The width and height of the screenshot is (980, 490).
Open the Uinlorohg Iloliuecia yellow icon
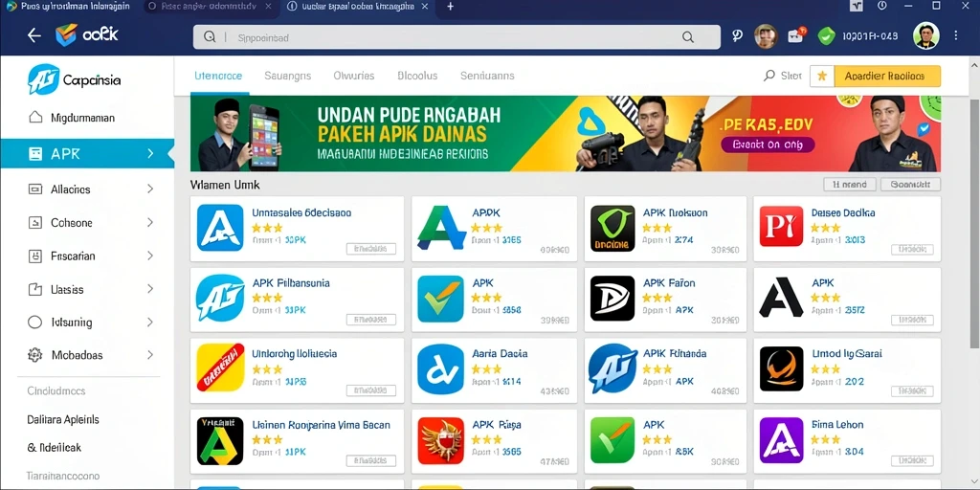click(x=220, y=367)
